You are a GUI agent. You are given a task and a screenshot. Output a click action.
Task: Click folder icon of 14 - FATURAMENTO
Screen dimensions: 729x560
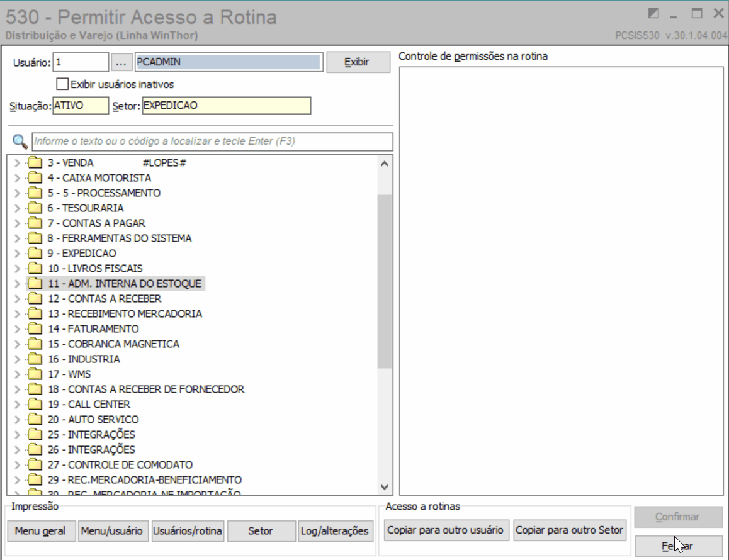coord(35,329)
